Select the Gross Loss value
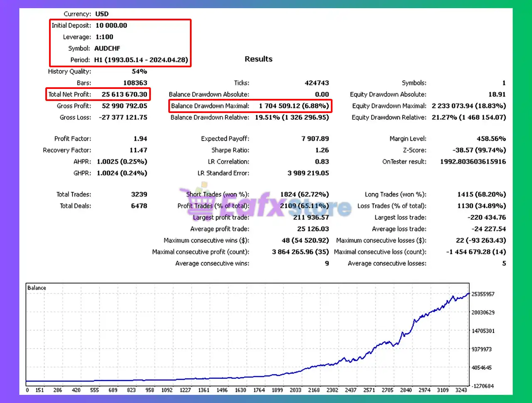This screenshot has height=403, width=532. coord(123,118)
